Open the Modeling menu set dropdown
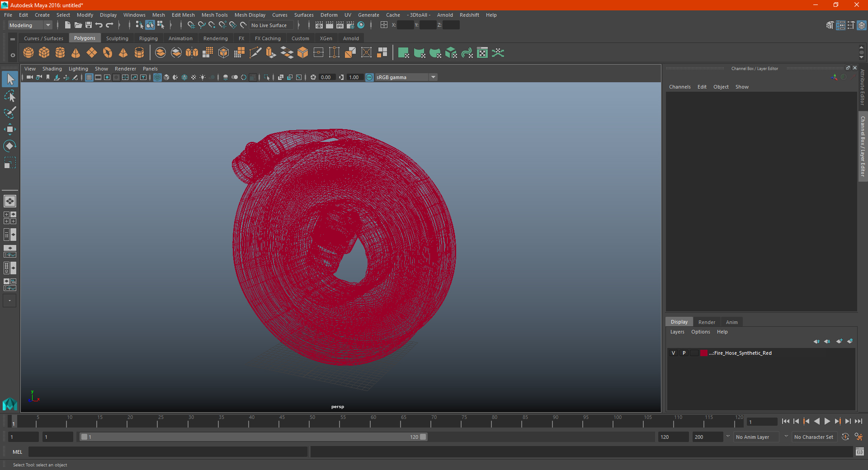 [30, 25]
